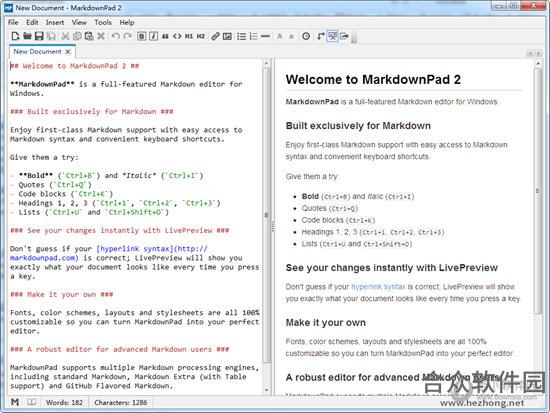This screenshot has height=413, width=550.
Task: Click 'Built exclusively for Markdown' preview heading
Action: pos(358,126)
